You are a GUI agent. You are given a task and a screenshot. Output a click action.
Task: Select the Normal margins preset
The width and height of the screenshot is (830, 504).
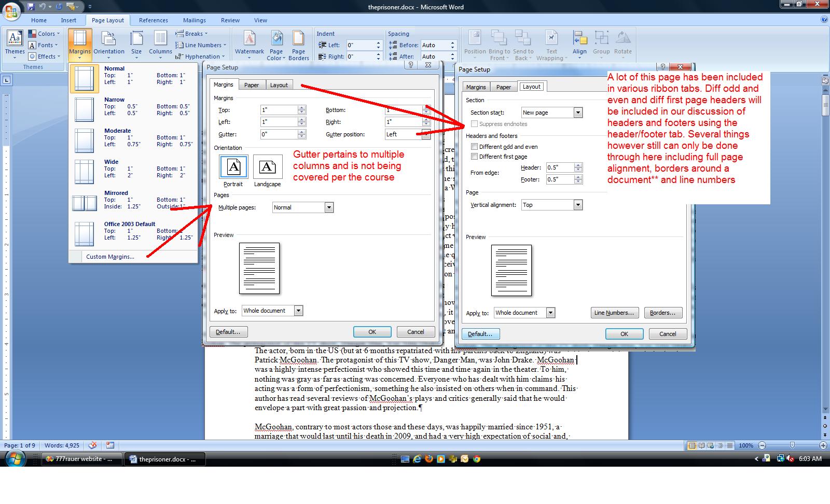pyautogui.click(x=134, y=79)
